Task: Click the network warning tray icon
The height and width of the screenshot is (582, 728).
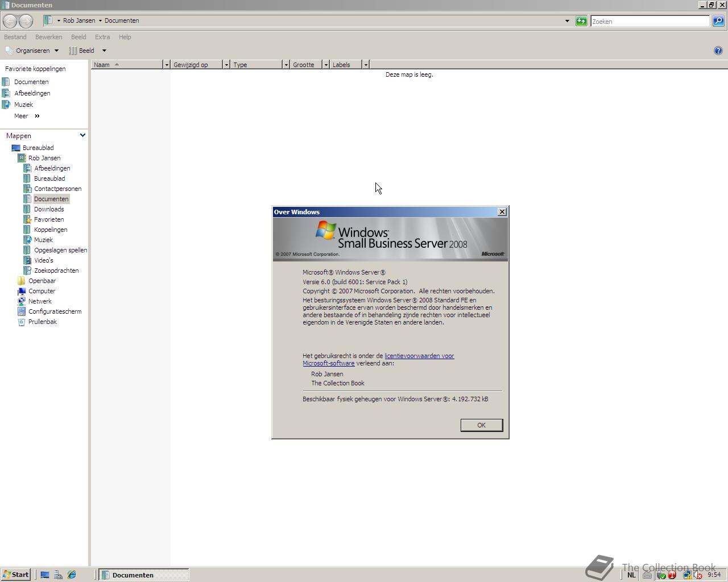Action: (x=687, y=575)
